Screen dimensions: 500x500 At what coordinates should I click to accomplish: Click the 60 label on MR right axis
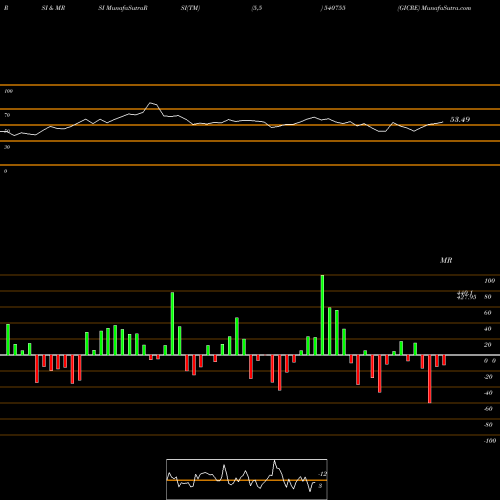coord(488,313)
